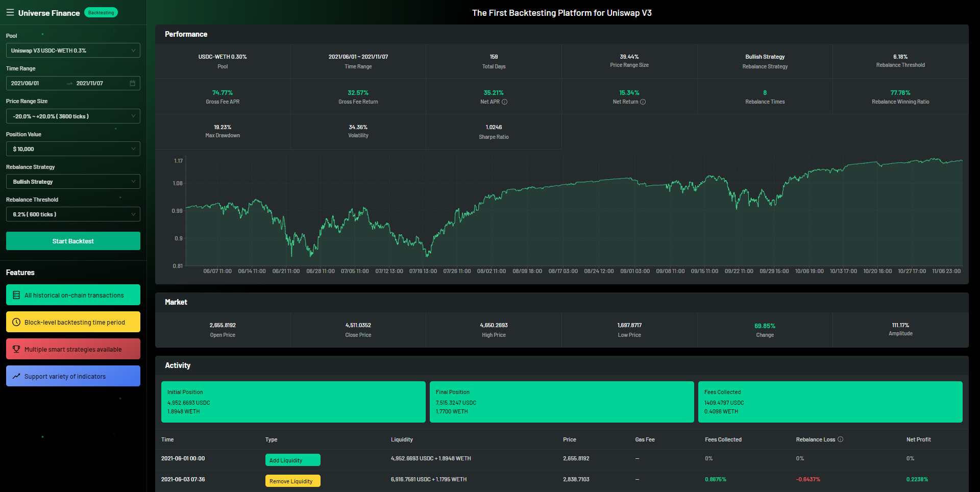Expand the Price Range Size dropdown
The height and width of the screenshot is (492, 980).
[73, 116]
